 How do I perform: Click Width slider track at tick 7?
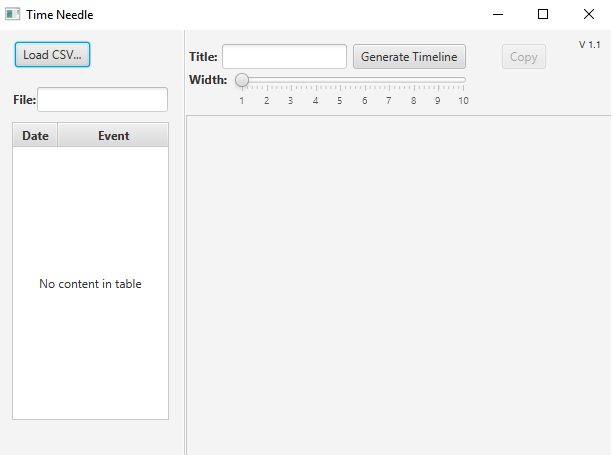click(389, 80)
